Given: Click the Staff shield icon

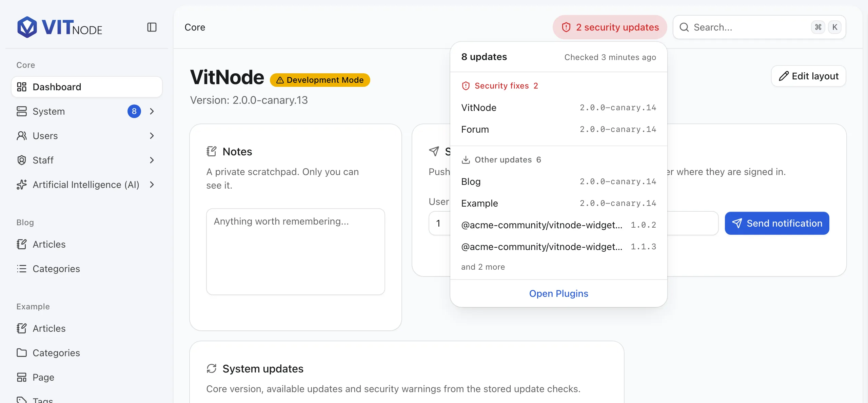Looking at the screenshot, I should tap(22, 160).
